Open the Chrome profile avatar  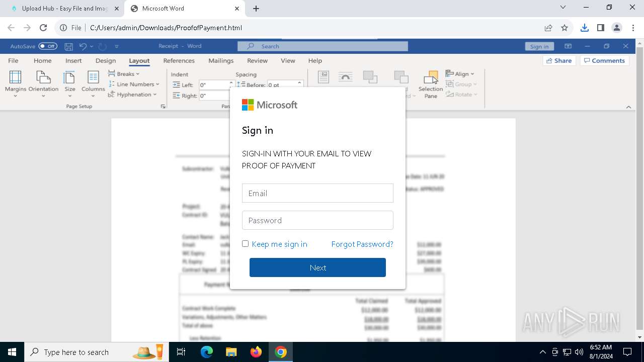617,28
